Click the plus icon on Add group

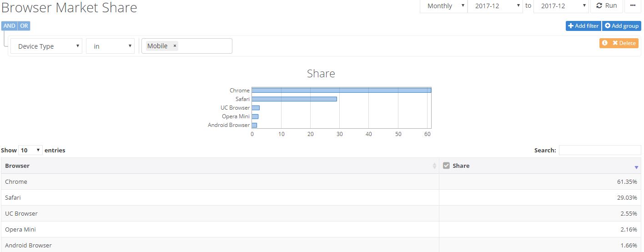click(x=608, y=26)
